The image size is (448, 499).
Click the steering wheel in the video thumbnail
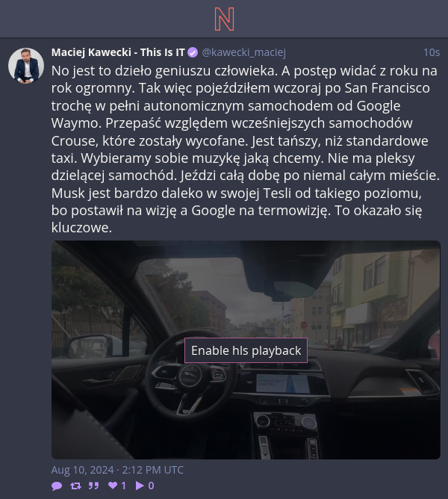[191, 378]
